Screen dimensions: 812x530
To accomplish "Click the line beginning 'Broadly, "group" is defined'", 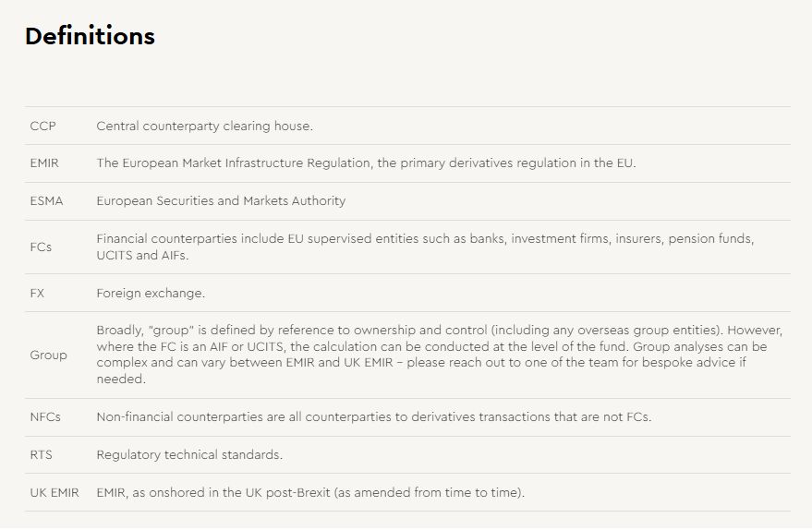I will coord(440,331).
